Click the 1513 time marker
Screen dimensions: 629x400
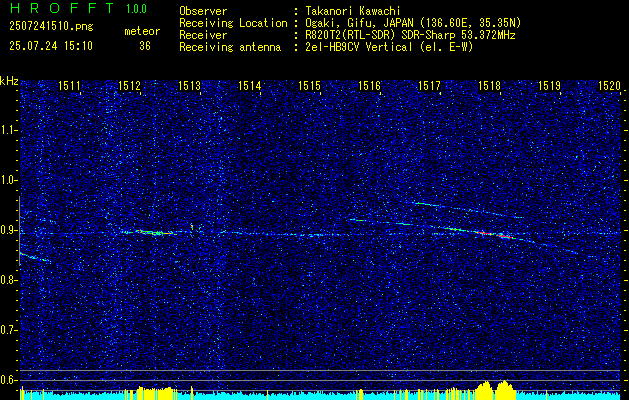tap(189, 85)
